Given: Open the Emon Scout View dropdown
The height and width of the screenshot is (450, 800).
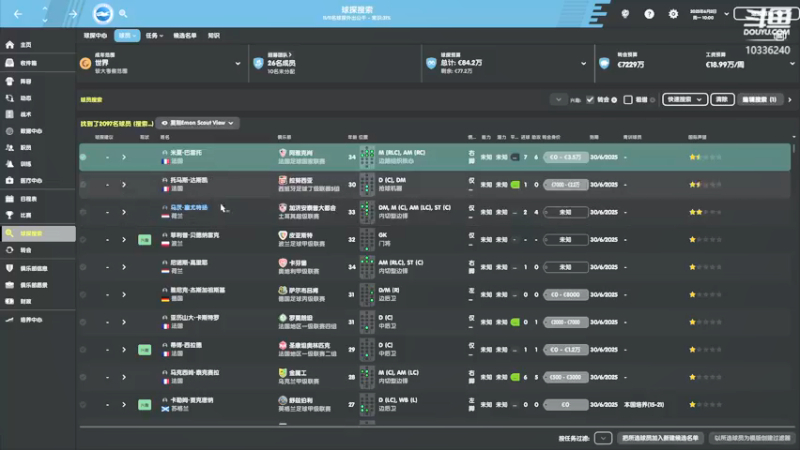Looking at the screenshot, I should pyautogui.click(x=197, y=123).
